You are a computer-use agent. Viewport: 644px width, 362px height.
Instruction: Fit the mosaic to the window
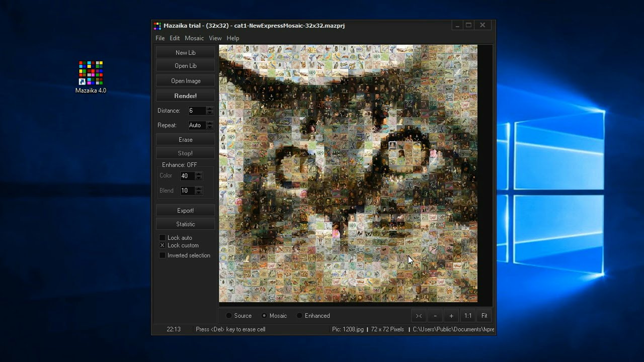coord(484,316)
